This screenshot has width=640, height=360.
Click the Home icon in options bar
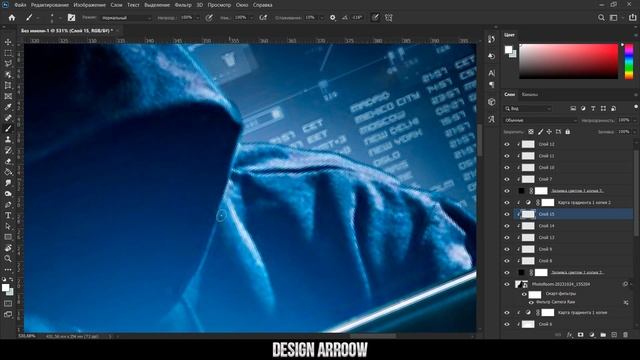(x=12, y=18)
